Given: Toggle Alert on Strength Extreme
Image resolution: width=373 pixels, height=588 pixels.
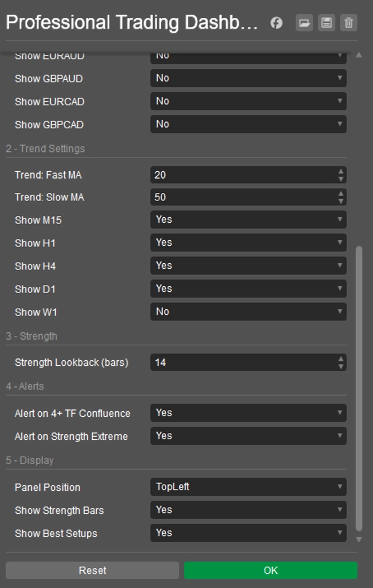Looking at the screenshot, I should [x=248, y=436].
